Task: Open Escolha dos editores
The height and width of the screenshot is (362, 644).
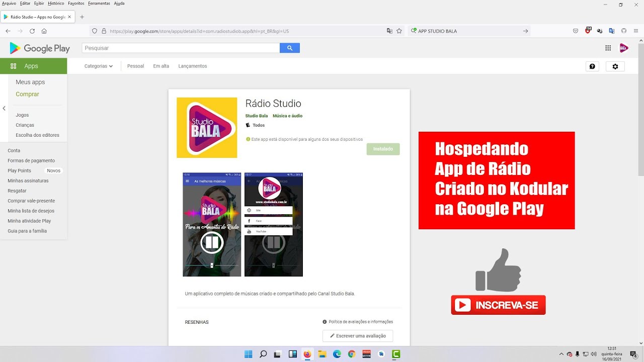Action: coord(37,135)
